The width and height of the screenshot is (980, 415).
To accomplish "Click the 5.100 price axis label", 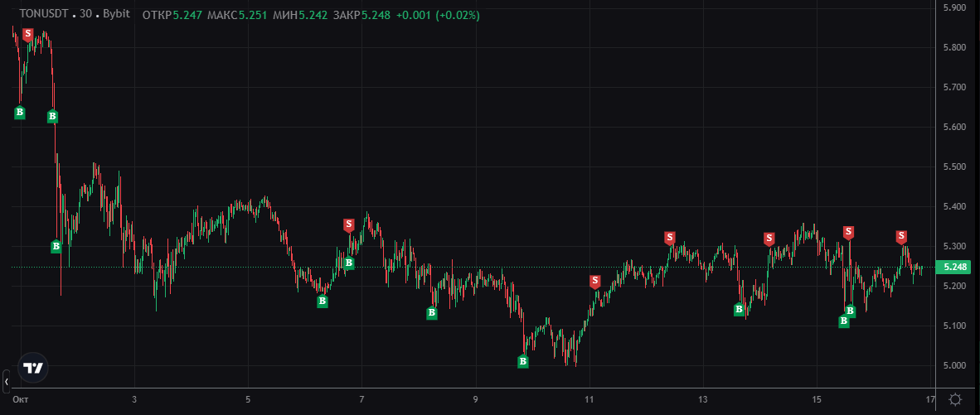I will 956,326.
